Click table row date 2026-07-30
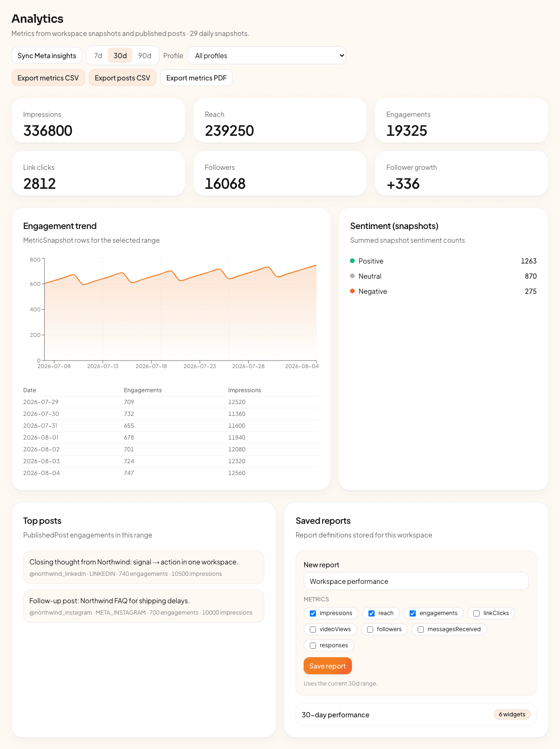560x749 pixels. tap(41, 414)
